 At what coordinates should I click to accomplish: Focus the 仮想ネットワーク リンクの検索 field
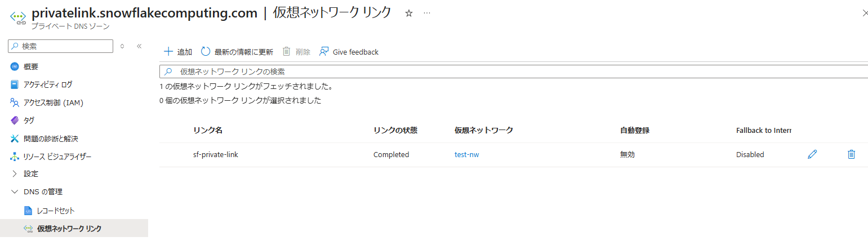514,72
